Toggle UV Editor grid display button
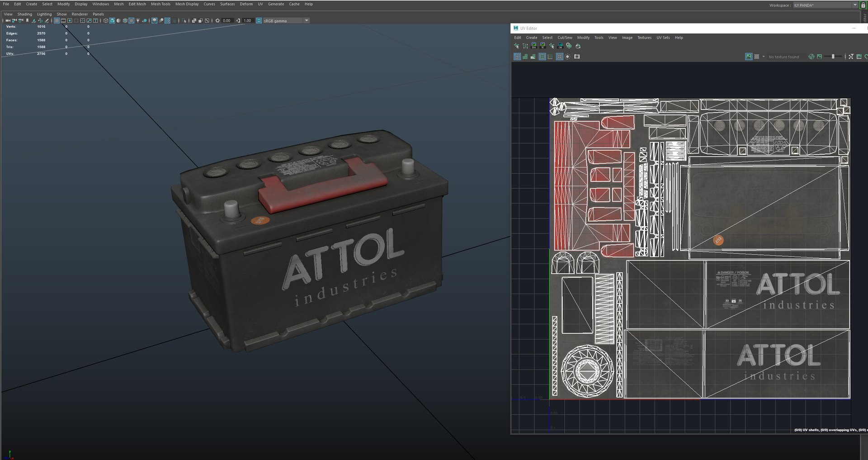The image size is (868, 460). pos(560,57)
